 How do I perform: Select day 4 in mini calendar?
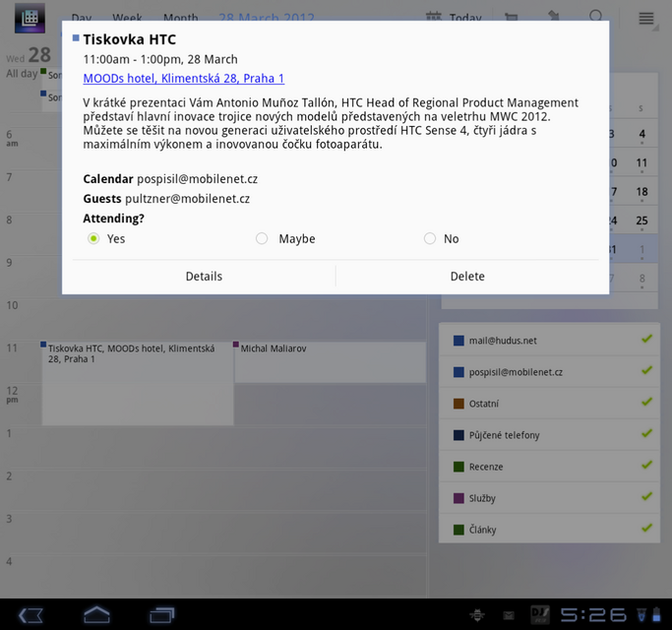tap(641, 134)
